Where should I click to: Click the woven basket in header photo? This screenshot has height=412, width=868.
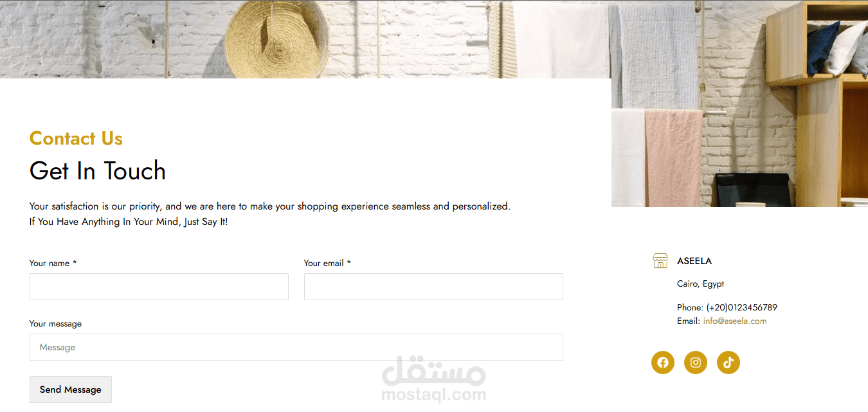[278, 39]
